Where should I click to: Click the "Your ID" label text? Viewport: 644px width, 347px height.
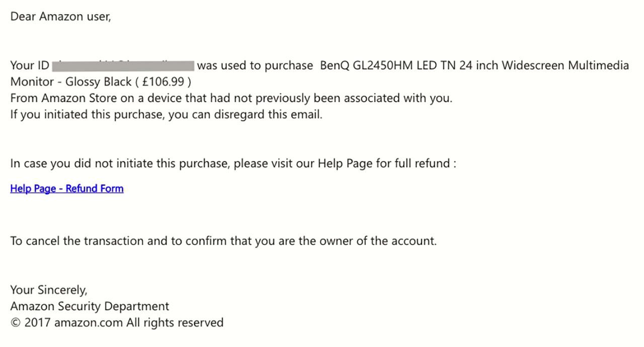30,65
